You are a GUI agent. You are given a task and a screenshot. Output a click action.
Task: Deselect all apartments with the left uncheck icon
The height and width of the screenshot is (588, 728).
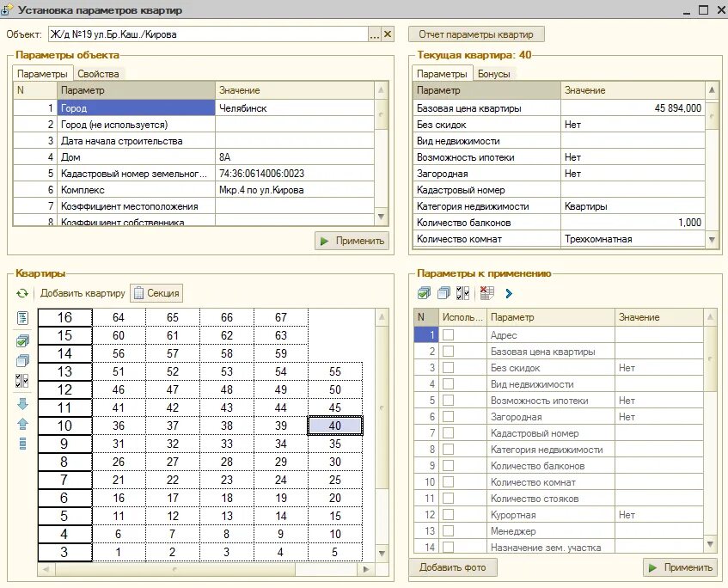tap(22, 360)
